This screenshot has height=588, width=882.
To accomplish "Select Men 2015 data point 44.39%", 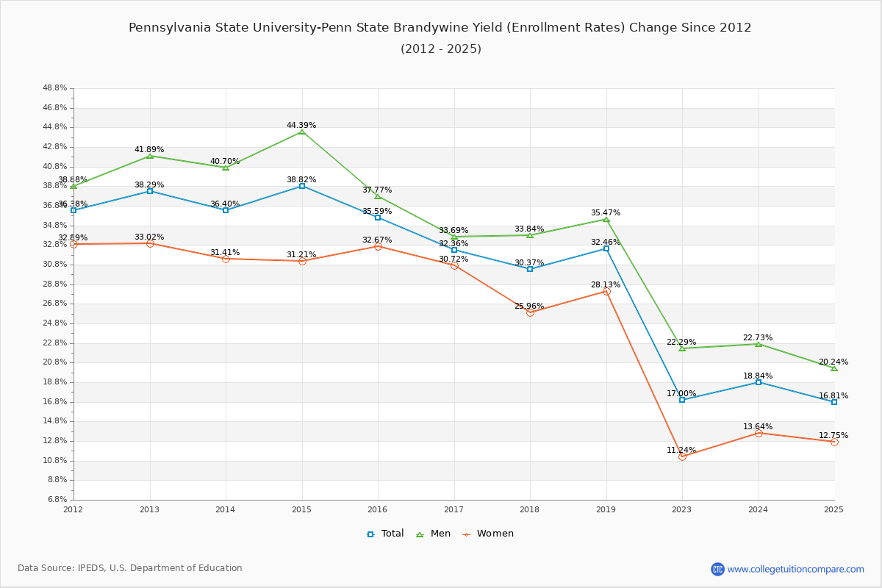I will (x=302, y=132).
